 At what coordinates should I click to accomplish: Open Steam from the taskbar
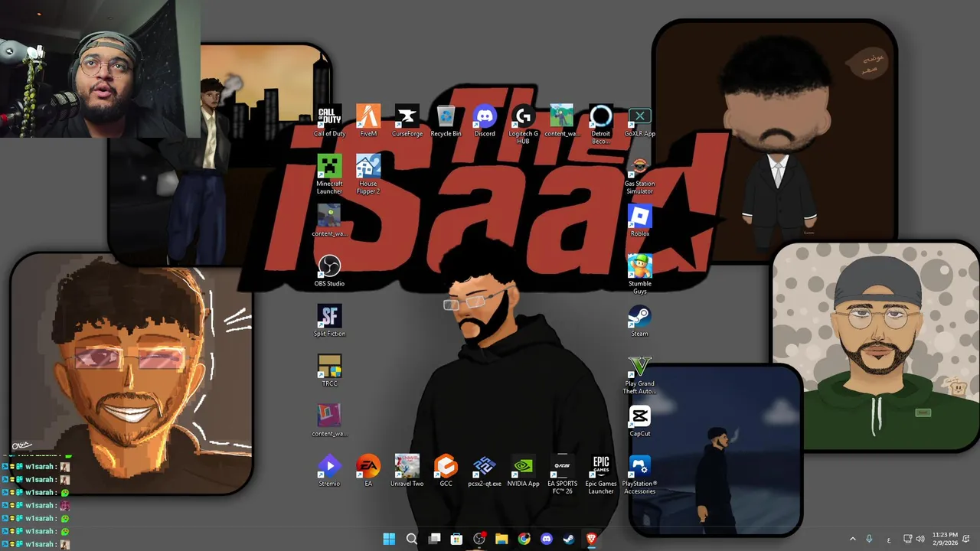pos(569,539)
